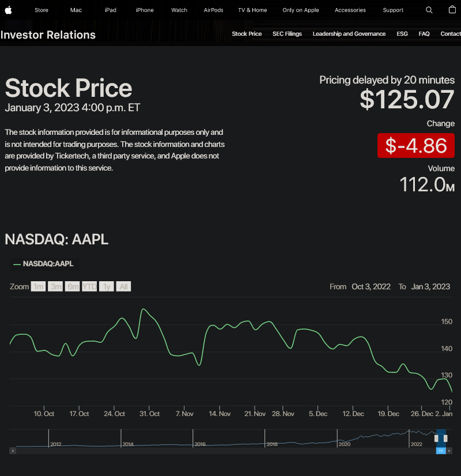461x476 pixels.
Task: Go to the SEC Filings page
Action: (287, 34)
